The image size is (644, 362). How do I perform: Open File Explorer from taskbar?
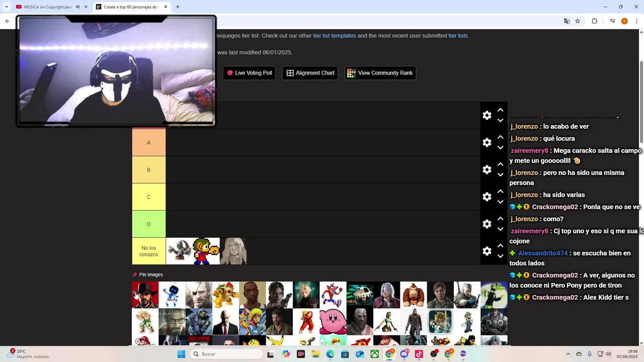click(x=315, y=354)
